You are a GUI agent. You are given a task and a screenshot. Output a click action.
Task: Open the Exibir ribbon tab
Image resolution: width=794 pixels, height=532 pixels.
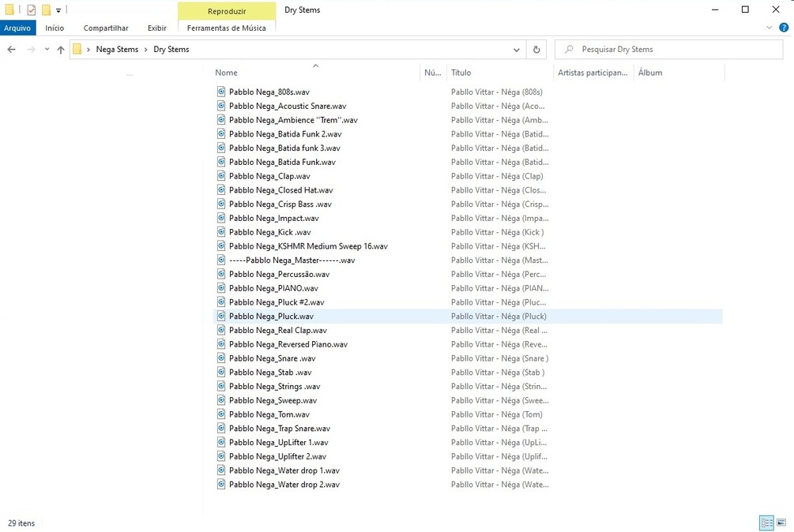(157, 28)
